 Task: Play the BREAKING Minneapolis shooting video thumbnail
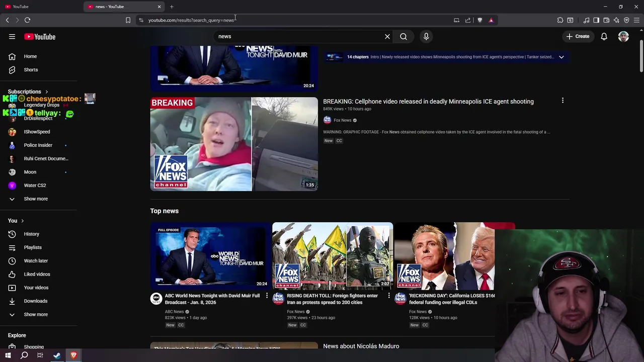coord(234,144)
